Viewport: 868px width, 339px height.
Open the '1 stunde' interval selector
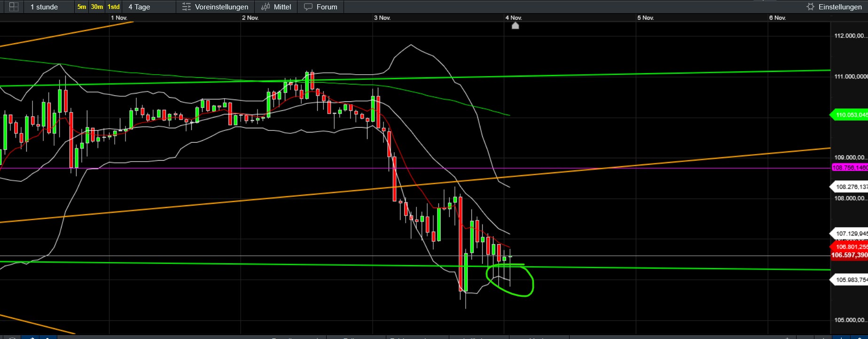(x=44, y=7)
